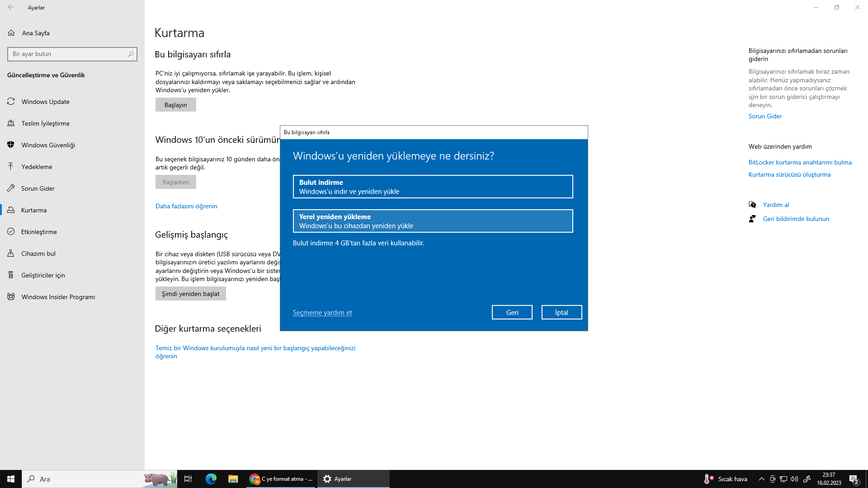Screen dimensions: 868x488
Task: Click the back arrow in Ayarlar
Action: [11, 7]
